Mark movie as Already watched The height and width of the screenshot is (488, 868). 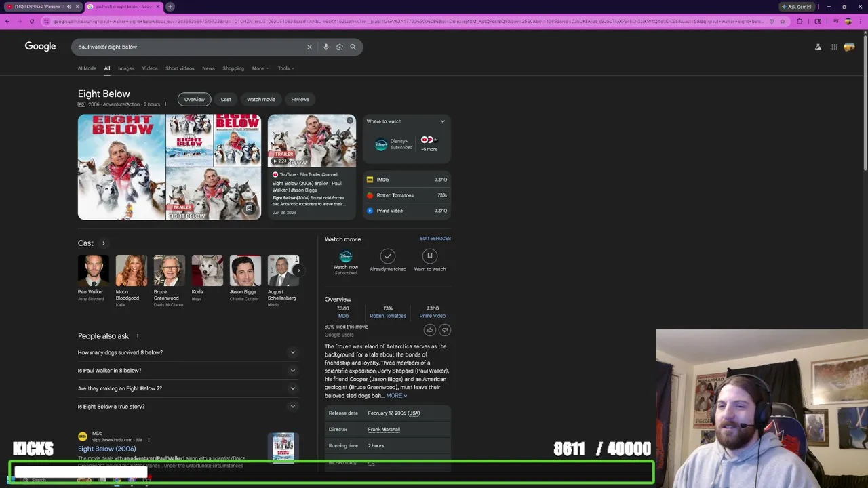388,261
